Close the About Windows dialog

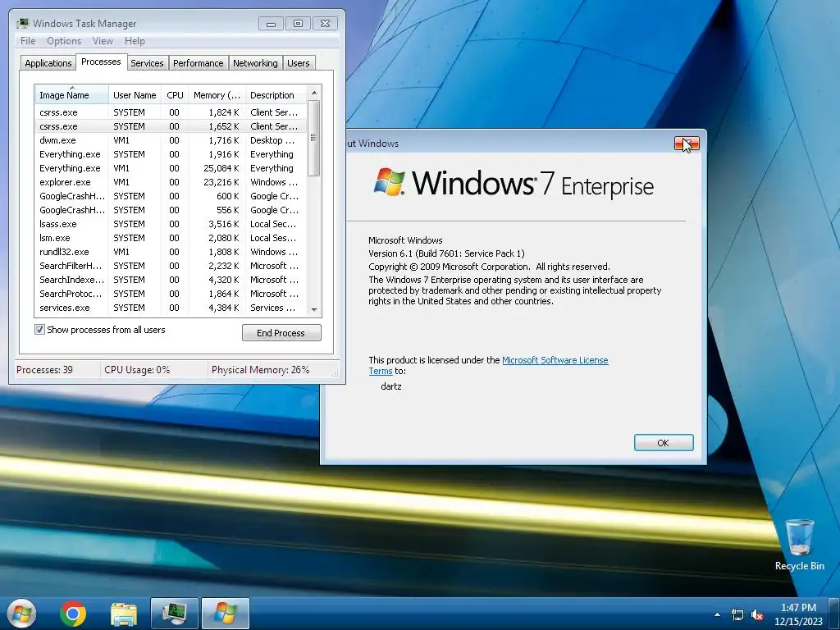[x=687, y=144]
